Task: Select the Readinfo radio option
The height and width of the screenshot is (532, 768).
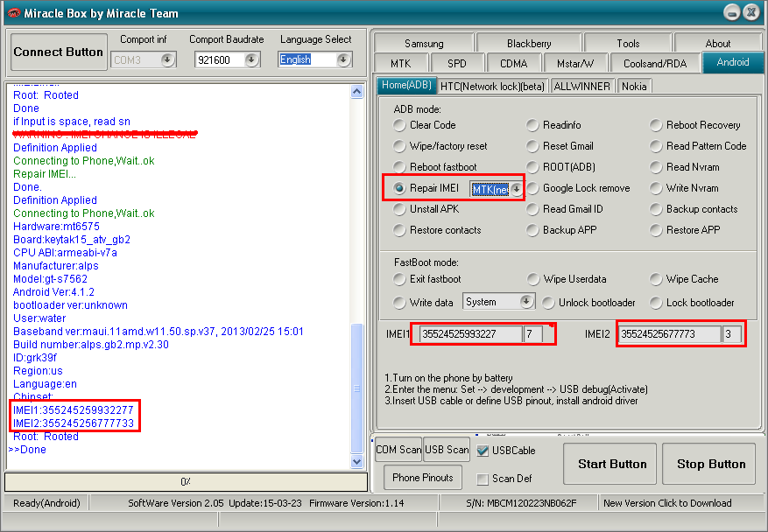Action: pyautogui.click(x=553, y=125)
